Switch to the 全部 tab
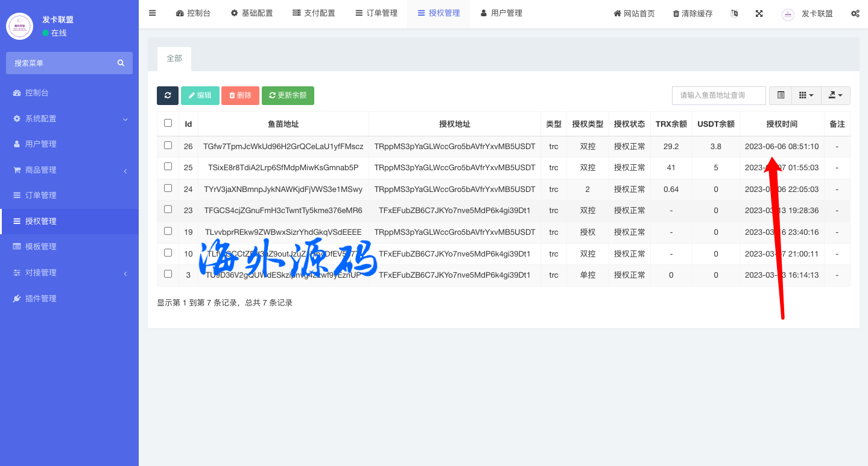868x466 pixels. click(174, 59)
